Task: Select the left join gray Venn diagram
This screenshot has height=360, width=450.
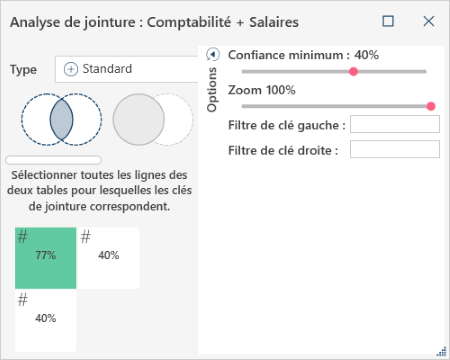Action: pos(153,119)
